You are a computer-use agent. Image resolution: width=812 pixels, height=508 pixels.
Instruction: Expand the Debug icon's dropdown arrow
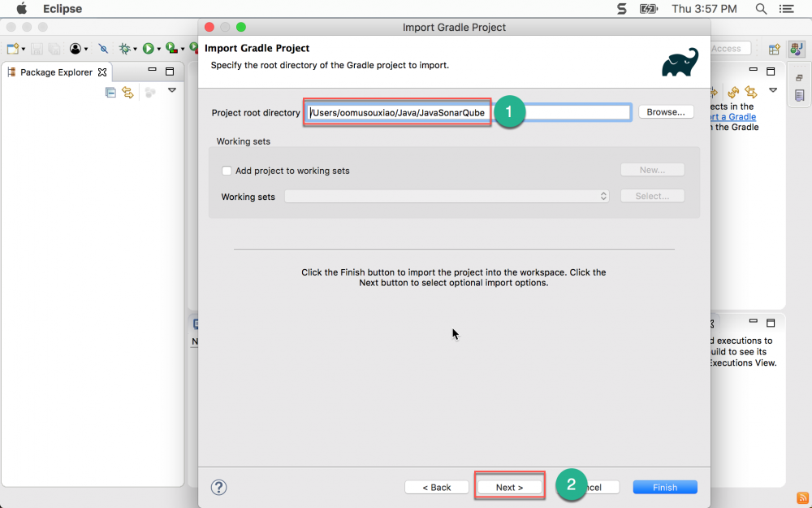click(x=135, y=50)
